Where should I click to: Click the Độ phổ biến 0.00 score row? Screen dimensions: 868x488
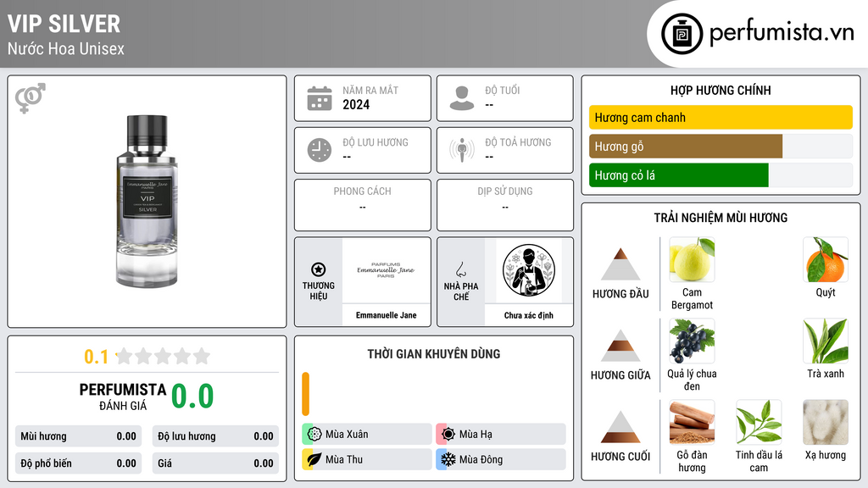(x=78, y=463)
